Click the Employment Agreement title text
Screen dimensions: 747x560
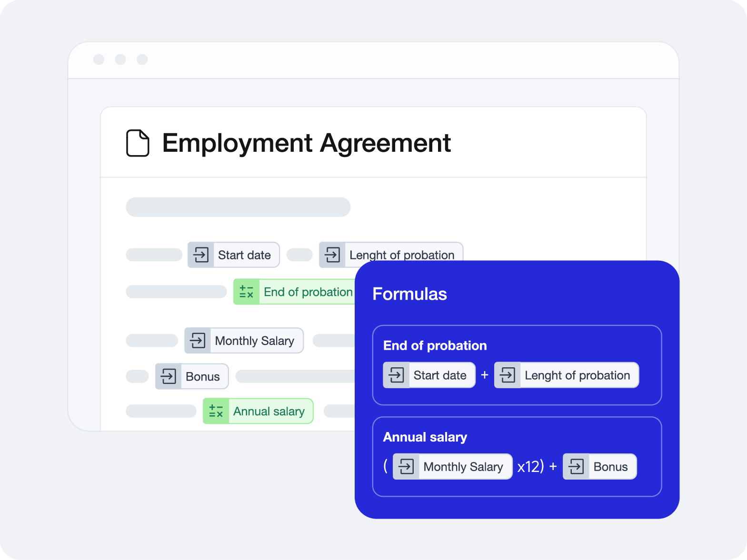(x=307, y=143)
